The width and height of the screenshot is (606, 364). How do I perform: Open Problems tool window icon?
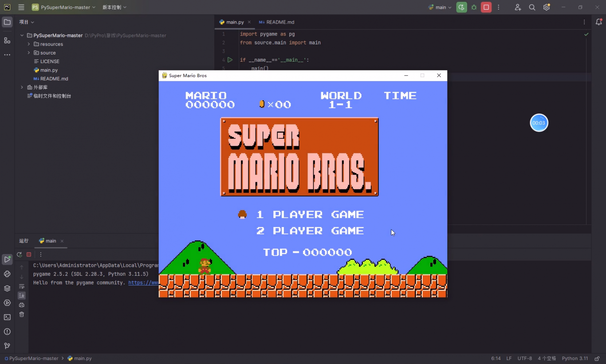[x=7, y=332]
